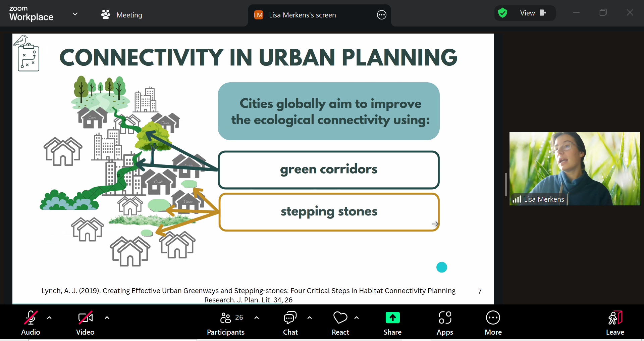The height and width of the screenshot is (341, 644).
Task: Click the green encryption shield icon
Action: 502,13
